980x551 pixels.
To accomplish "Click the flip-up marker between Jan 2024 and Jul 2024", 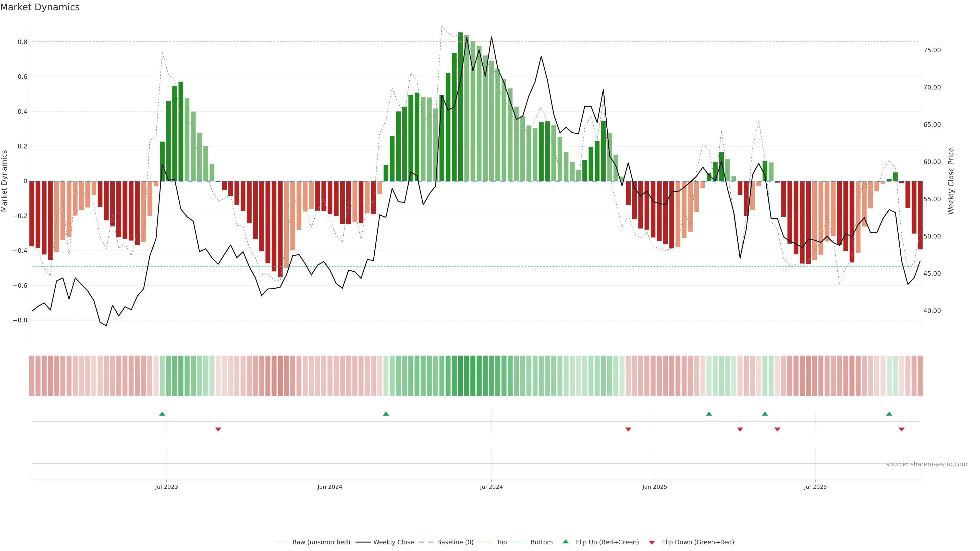I will click(386, 414).
